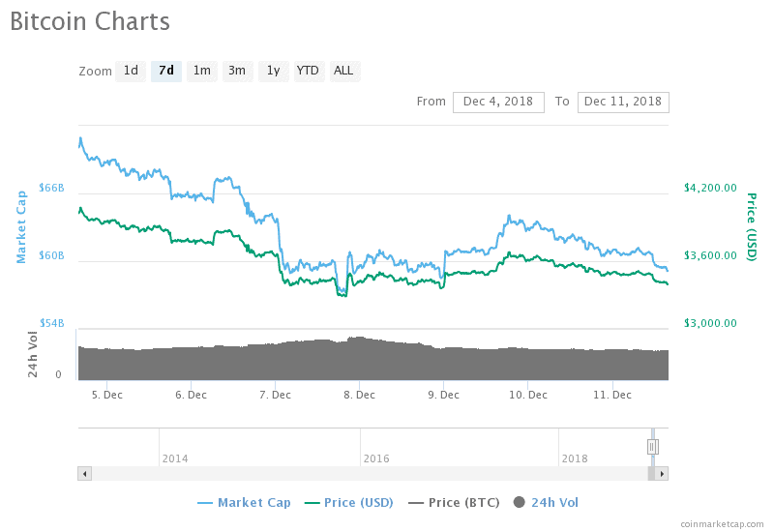Image resolution: width=774 pixels, height=532 pixels.
Task: Click the 6. Dec axis label
Action: (191, 395)
